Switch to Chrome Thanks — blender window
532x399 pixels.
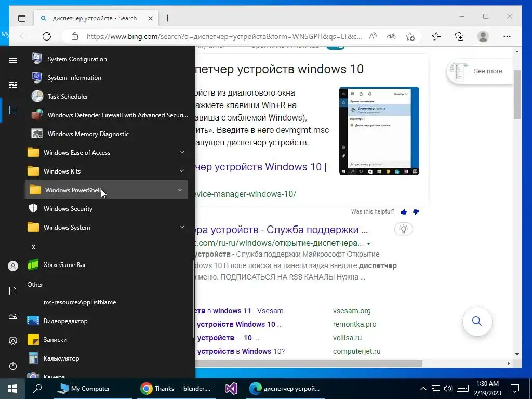coord(176,389)
